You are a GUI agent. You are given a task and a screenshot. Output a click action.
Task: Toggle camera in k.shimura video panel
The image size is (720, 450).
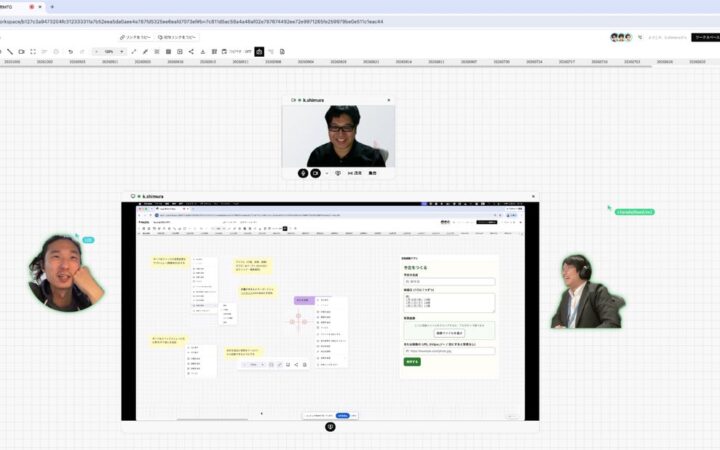tap(315, 173)
